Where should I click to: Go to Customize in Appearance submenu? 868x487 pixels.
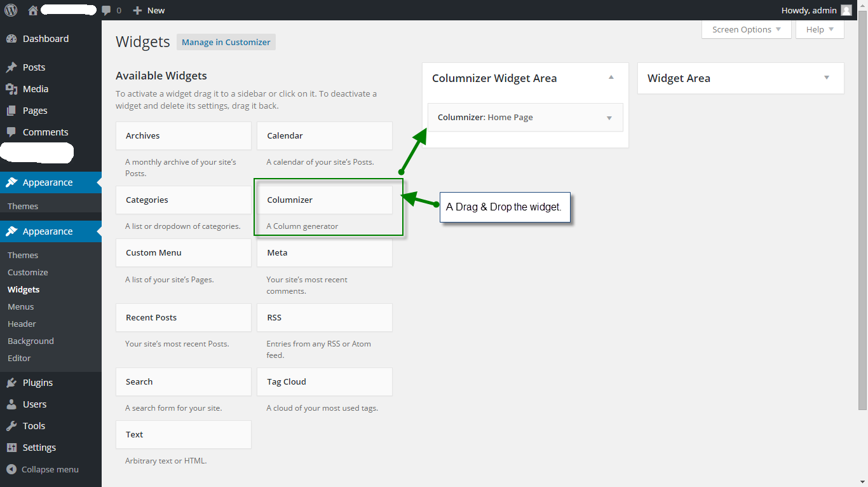click(x=28, y=272)
